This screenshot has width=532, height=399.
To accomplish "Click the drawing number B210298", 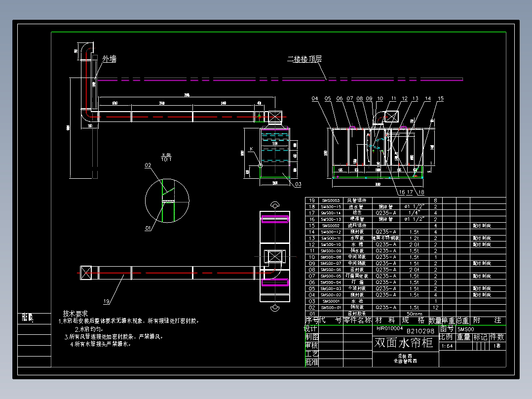I will tap(420, 331).
